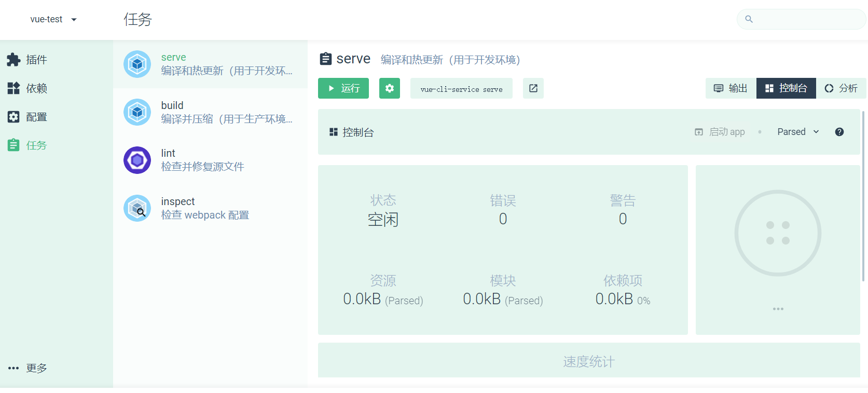
Task: Switch to the 分析 analyzer tab
Action: (x=841, y=88)
